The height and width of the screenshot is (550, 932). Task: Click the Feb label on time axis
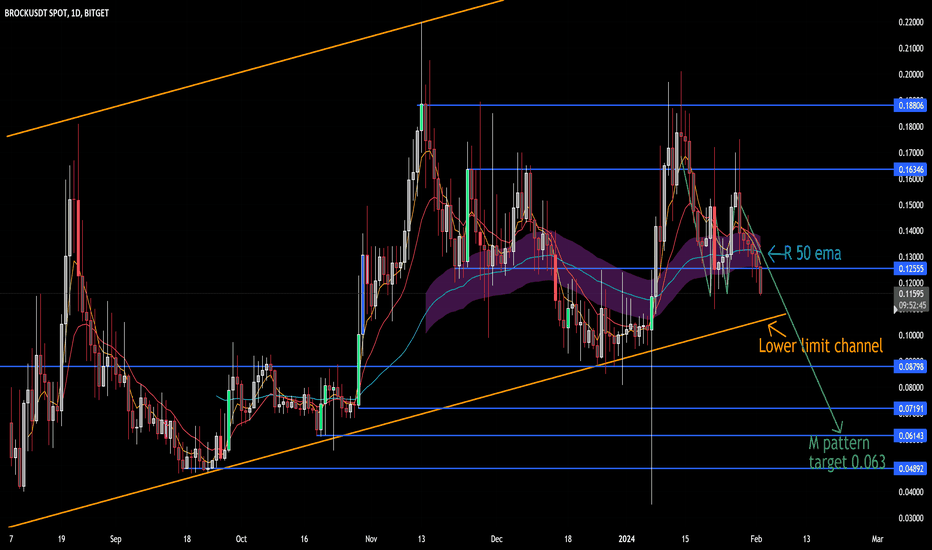click(756, 539)
